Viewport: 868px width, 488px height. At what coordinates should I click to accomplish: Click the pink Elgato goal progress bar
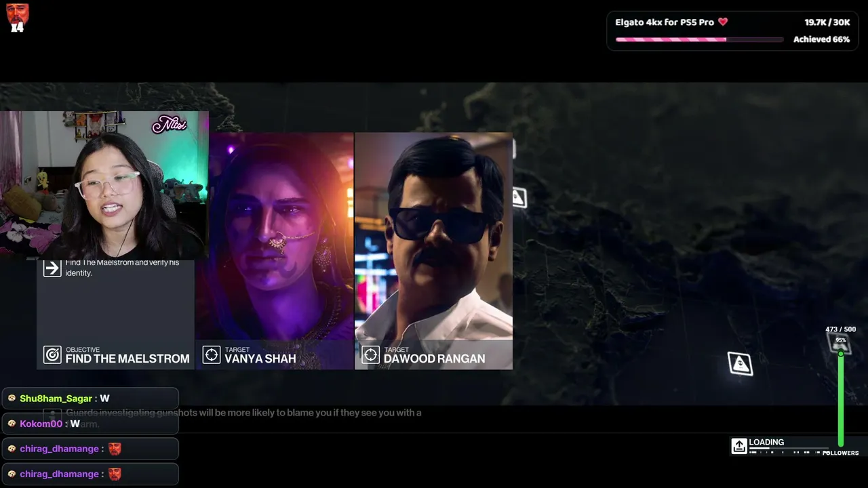699,39
